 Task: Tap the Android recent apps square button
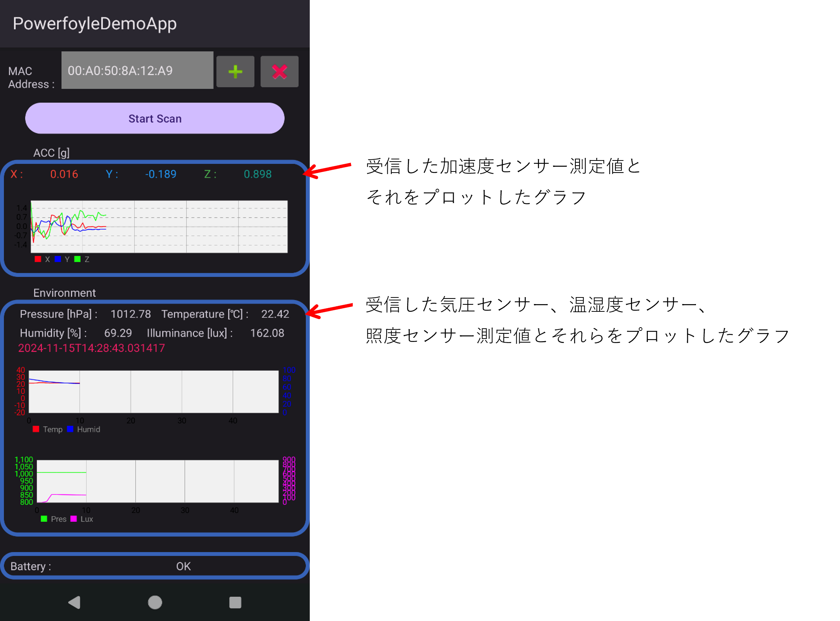point(235,602)
